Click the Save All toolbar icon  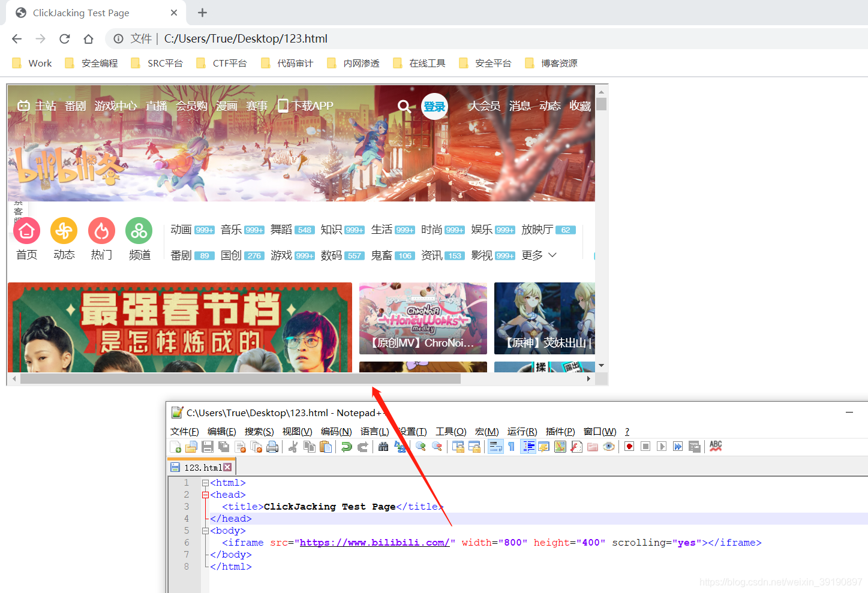[x=224, y=447]
